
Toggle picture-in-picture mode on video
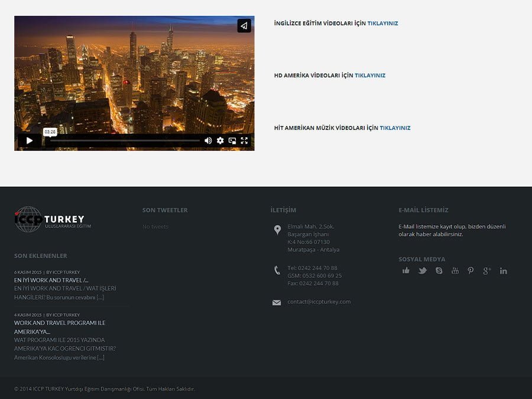(232, 141)
